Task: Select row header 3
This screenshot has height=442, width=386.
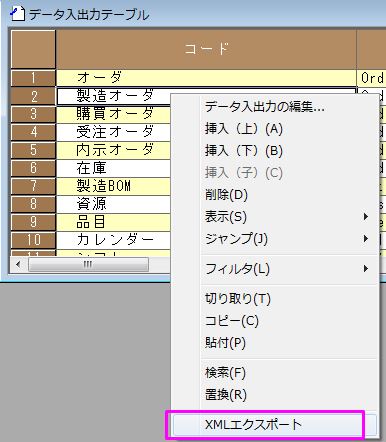Action: [33, 114]
